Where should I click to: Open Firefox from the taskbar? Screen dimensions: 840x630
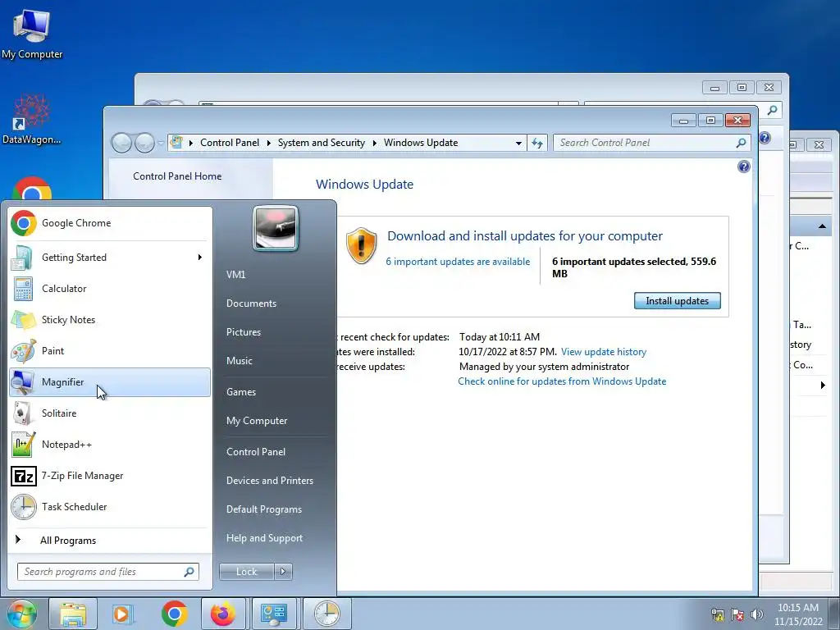223,614
